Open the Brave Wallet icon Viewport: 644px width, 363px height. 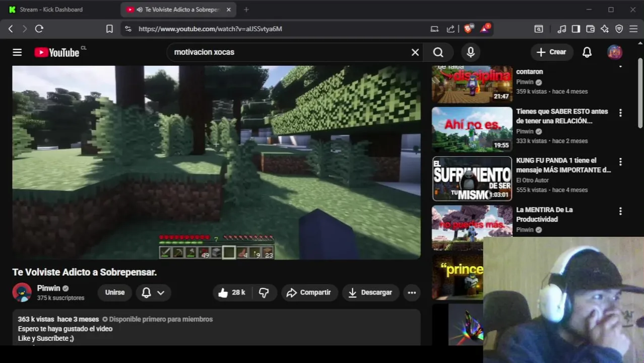tap(590, 29)
